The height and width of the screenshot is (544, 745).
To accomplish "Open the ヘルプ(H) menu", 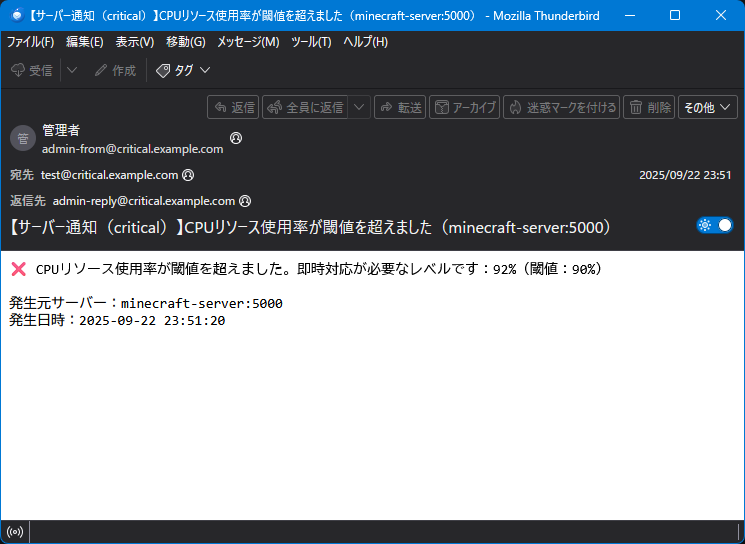I will point(365,42).
